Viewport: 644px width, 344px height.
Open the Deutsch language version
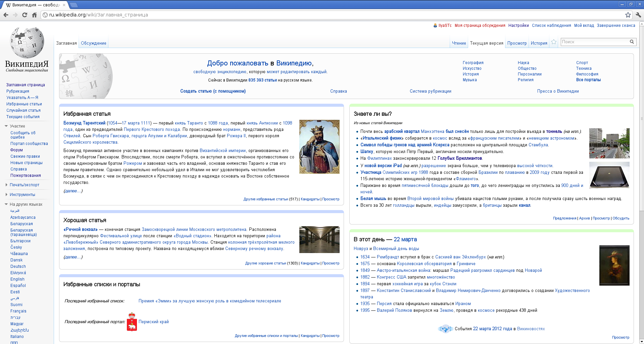[x=18, y=266]
